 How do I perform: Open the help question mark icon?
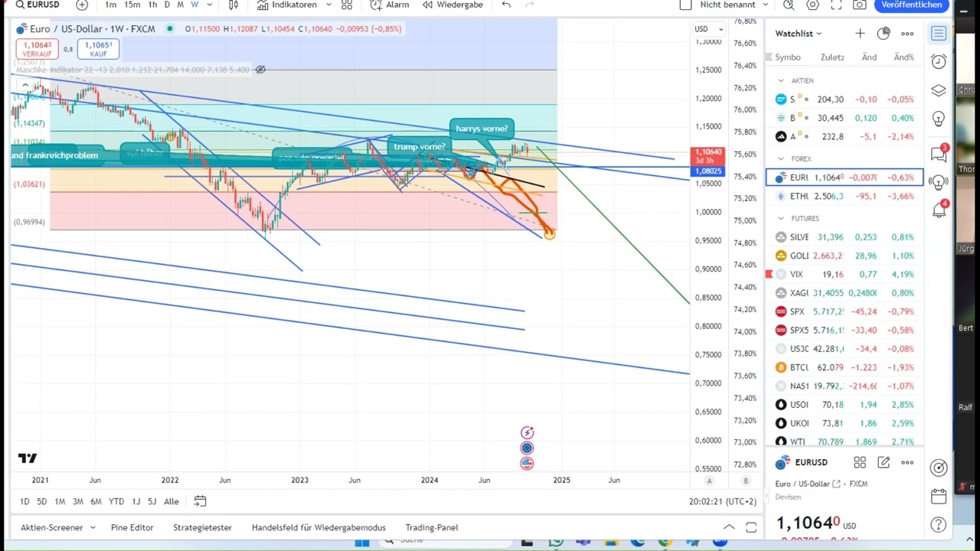tap(939, 525)
